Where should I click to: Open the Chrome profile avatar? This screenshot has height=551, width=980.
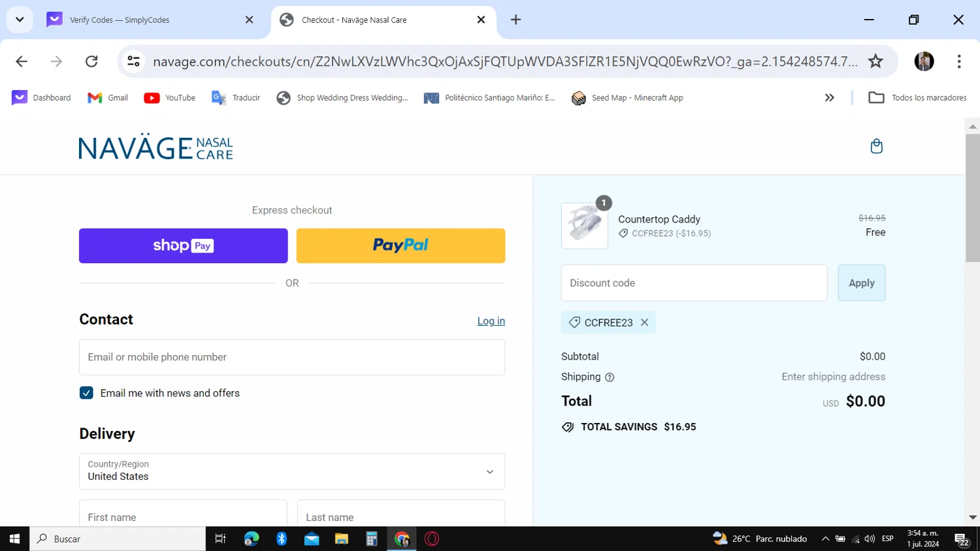click(x=924, y=61)
